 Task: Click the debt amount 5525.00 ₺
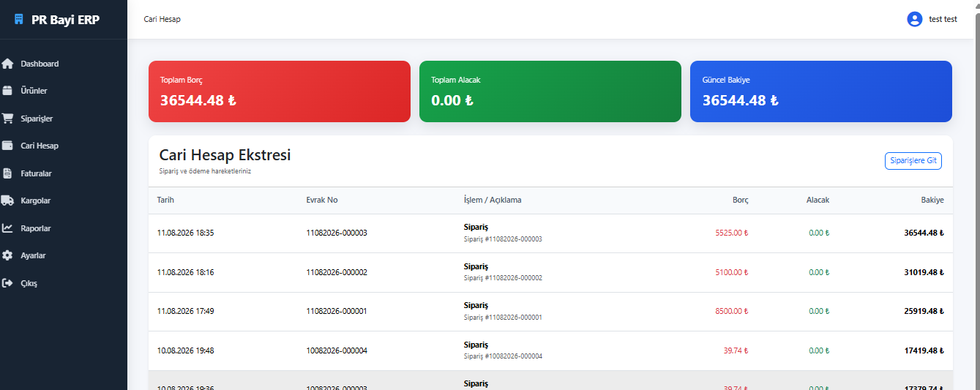[732, 233]
